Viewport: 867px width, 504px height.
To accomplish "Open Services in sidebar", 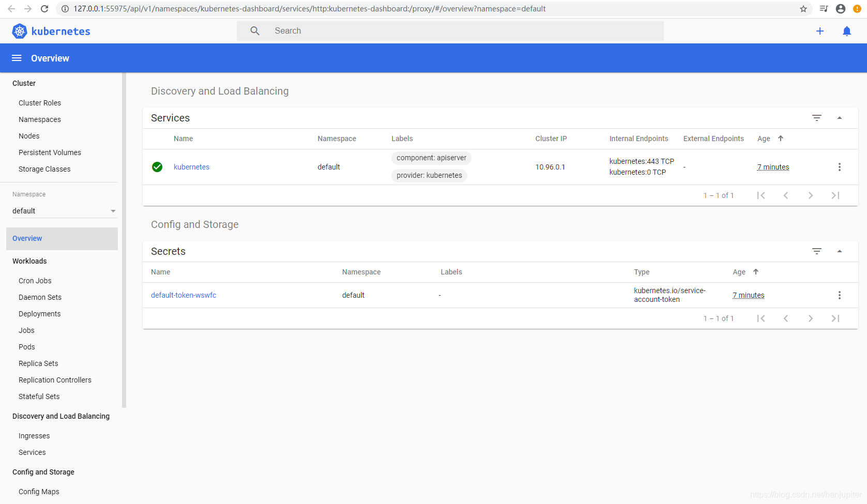I will coord(32,452).
